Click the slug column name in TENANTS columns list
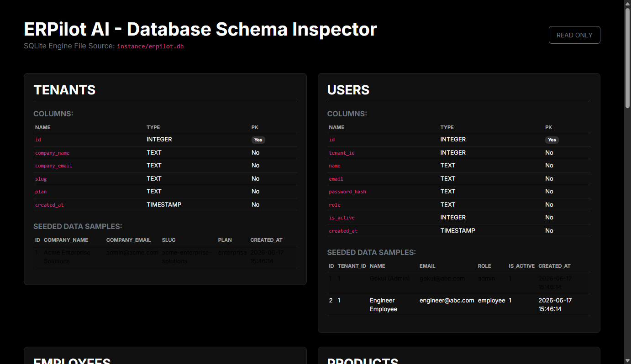The image size is (631, 364). [x=41, y=179]
